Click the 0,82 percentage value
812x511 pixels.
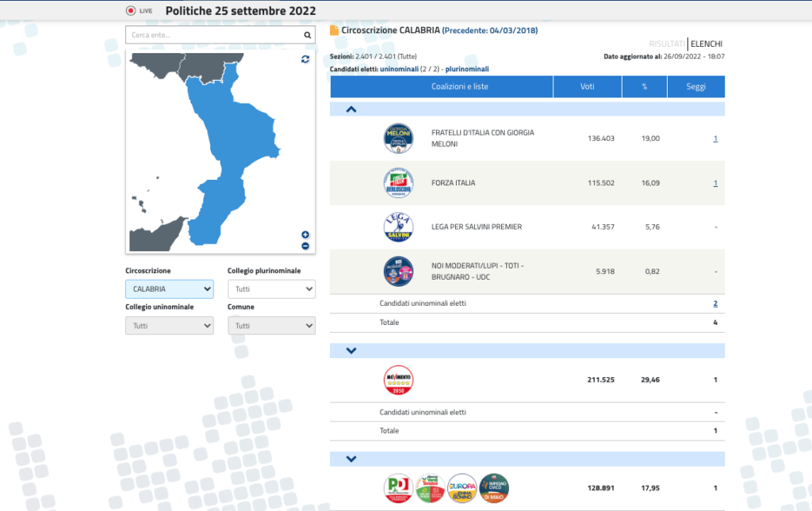653,272
